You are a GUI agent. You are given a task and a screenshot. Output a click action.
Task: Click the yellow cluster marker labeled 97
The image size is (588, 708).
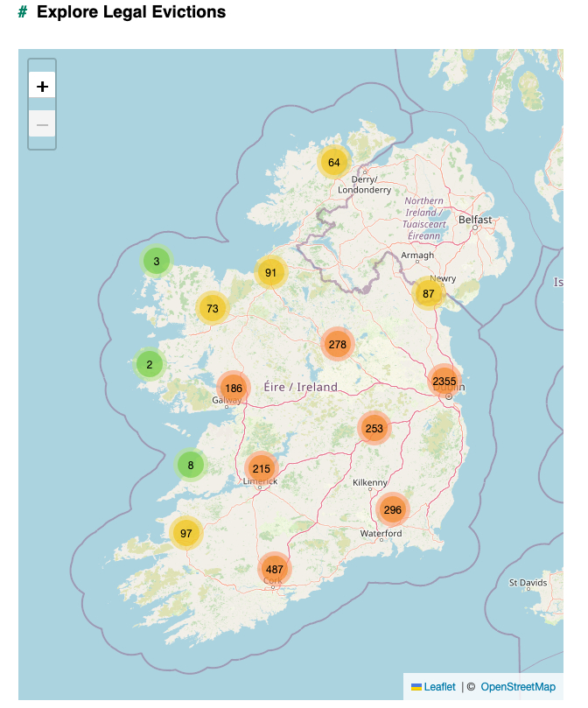[x=185, y=533]
